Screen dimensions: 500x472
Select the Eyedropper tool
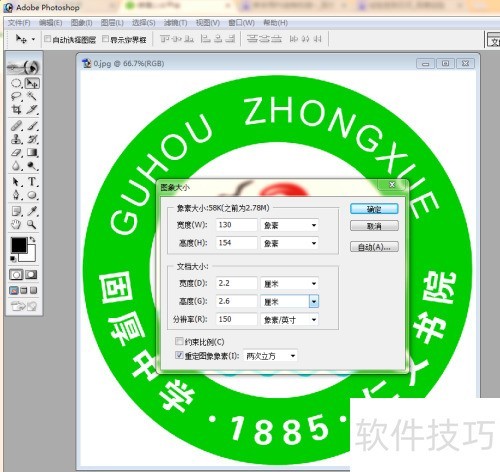pyautogui.click(x=32, y=211)
